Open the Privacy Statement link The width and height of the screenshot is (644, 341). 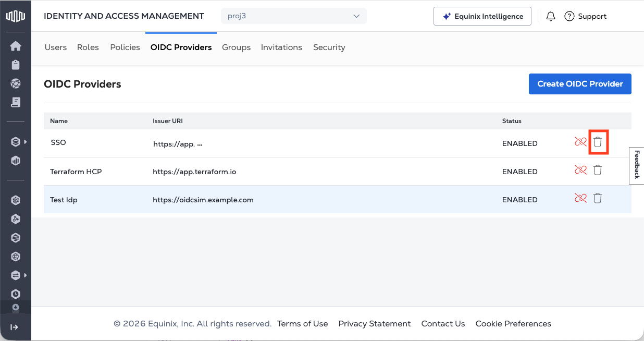click(x=374, y=323)
